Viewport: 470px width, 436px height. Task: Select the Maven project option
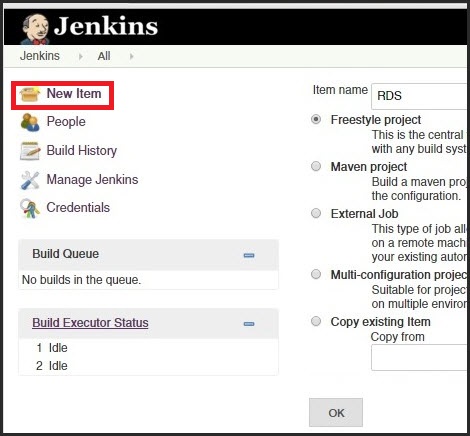[316, 166]
